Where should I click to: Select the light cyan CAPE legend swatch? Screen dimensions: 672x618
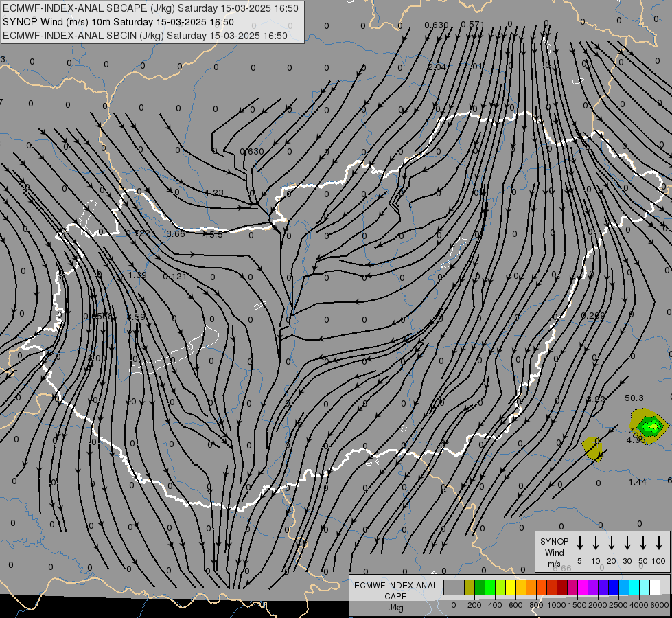coord(644,588)
